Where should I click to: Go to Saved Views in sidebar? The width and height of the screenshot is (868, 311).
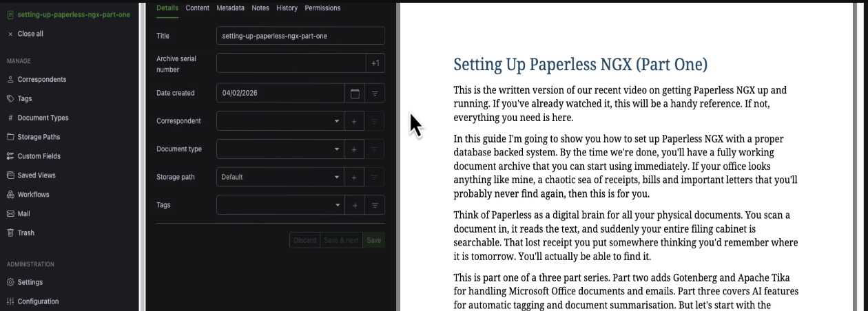click(x=37, y=175)
